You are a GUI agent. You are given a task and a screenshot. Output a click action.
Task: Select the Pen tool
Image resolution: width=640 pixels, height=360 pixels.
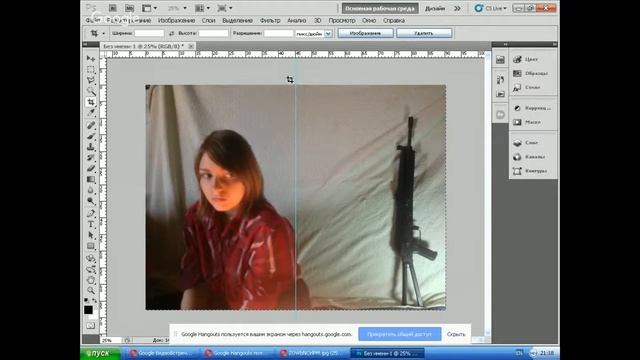[91, 213]
